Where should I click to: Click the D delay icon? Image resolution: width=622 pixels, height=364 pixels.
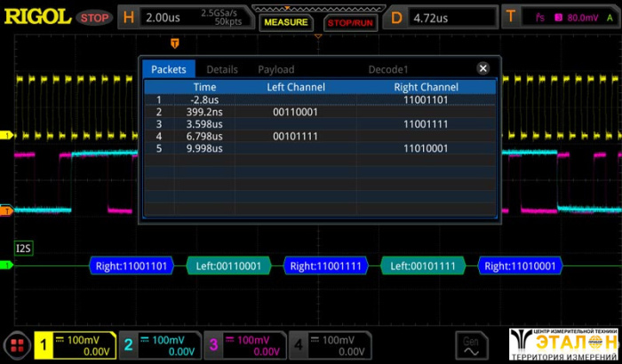coord(397,17)
